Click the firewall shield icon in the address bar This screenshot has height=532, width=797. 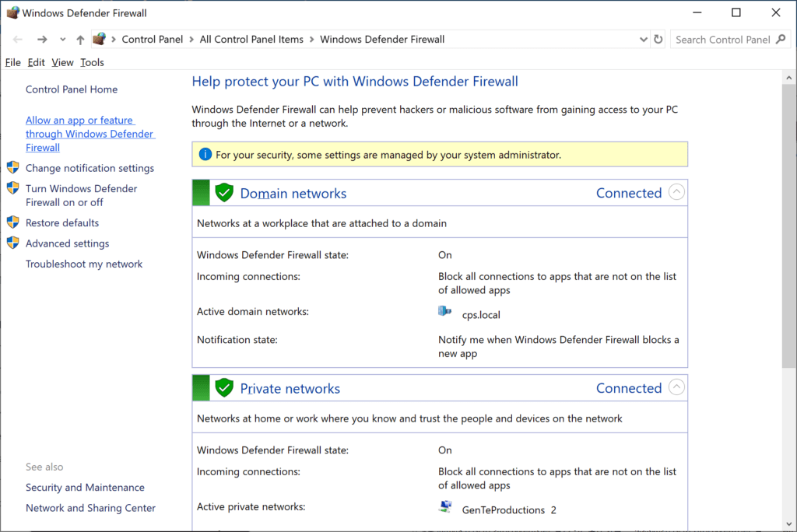(100, 39)
